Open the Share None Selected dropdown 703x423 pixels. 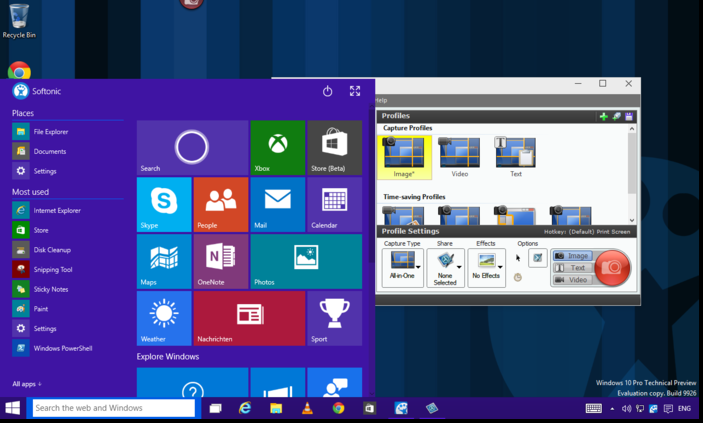[445, 268]
